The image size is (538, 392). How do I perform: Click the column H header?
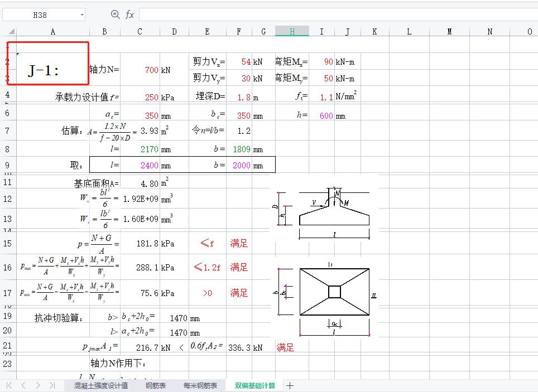coord(291,31)
